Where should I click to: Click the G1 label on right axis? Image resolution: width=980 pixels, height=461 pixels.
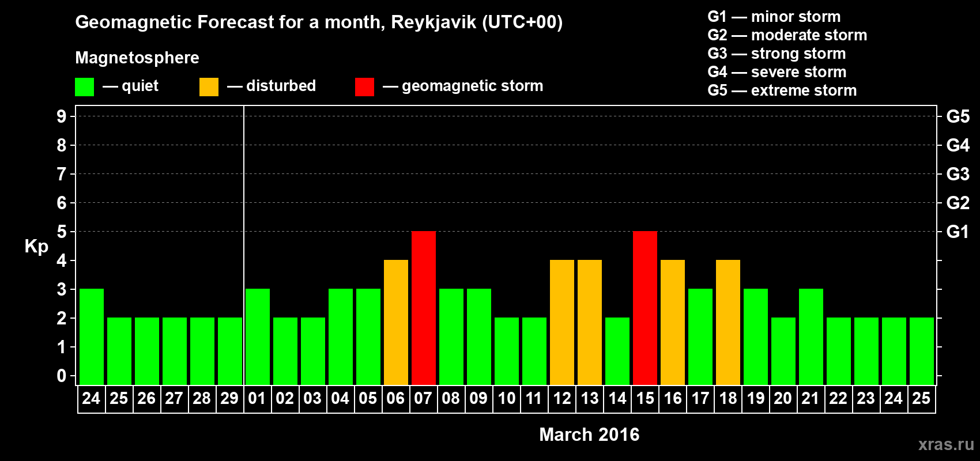click(x=958, y=232)
